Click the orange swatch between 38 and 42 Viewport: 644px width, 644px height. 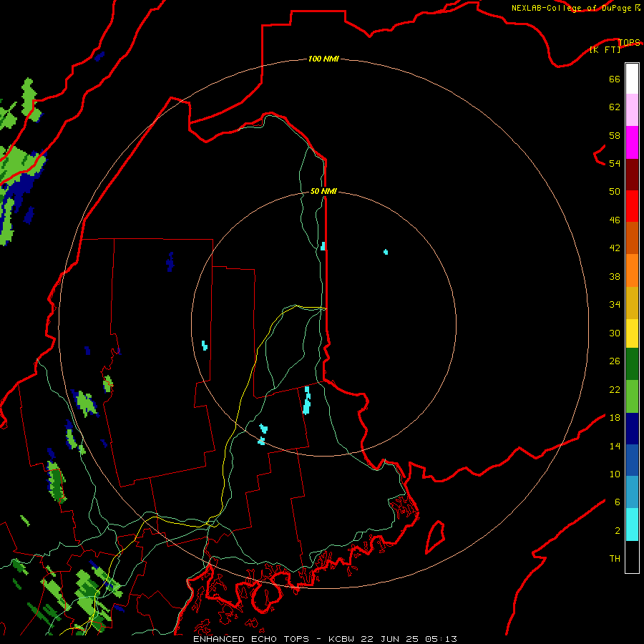pyautogui.click(x=632, y=270)
